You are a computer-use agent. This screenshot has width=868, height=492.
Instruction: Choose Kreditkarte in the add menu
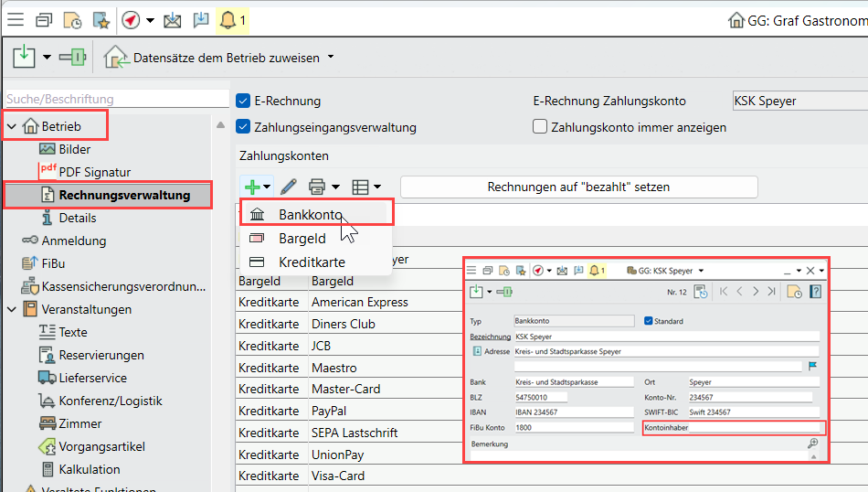coord(312,262)
